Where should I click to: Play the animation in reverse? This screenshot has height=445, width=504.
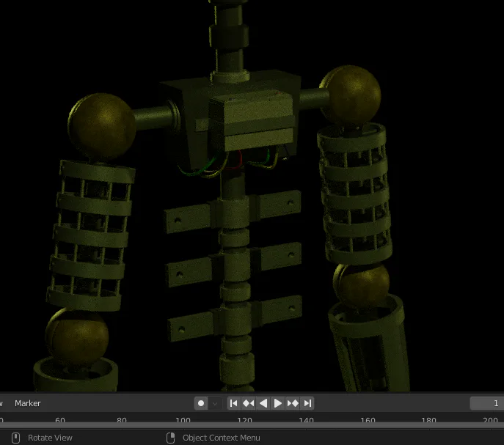coord(263,403)
